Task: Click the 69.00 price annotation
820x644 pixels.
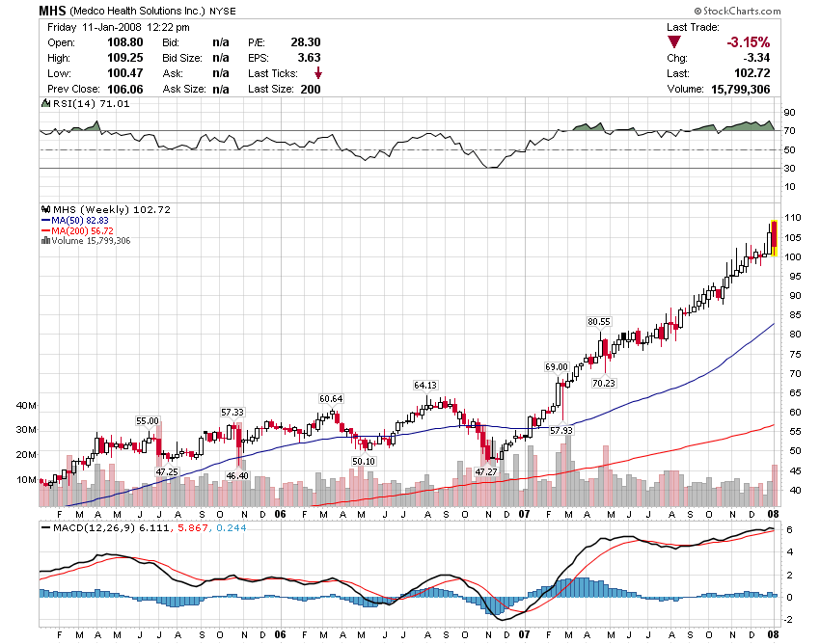Action: [x=557, y=367]
